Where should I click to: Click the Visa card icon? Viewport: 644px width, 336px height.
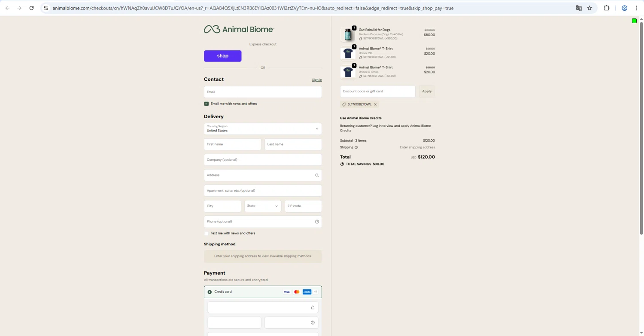click(x=286, y=292)
